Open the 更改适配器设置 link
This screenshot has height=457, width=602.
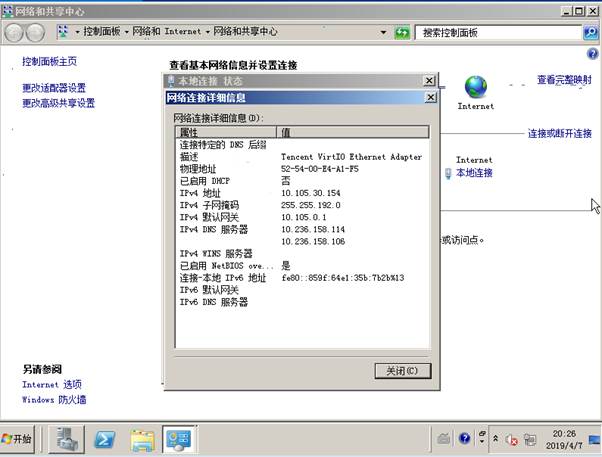coord(54,88)
